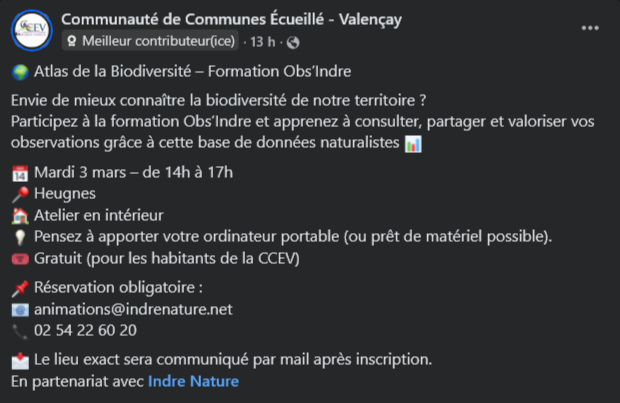Image resolution: width=620 pixels, height=403 pixels.
Task: Click the telephone emoji beside 02 54 22 60 20
Action: click(20, 331)
